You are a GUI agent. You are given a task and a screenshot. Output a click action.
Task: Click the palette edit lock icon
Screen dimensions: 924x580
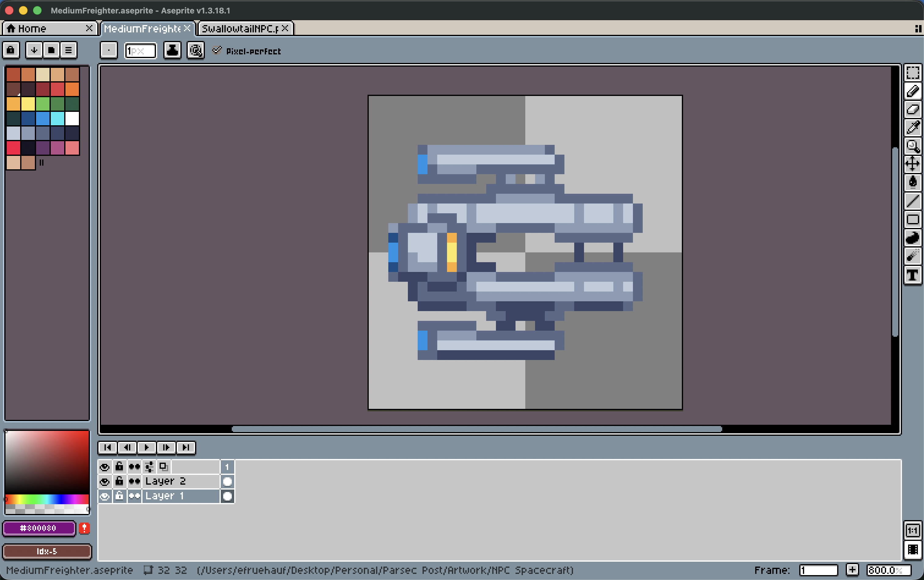point(11,50)
